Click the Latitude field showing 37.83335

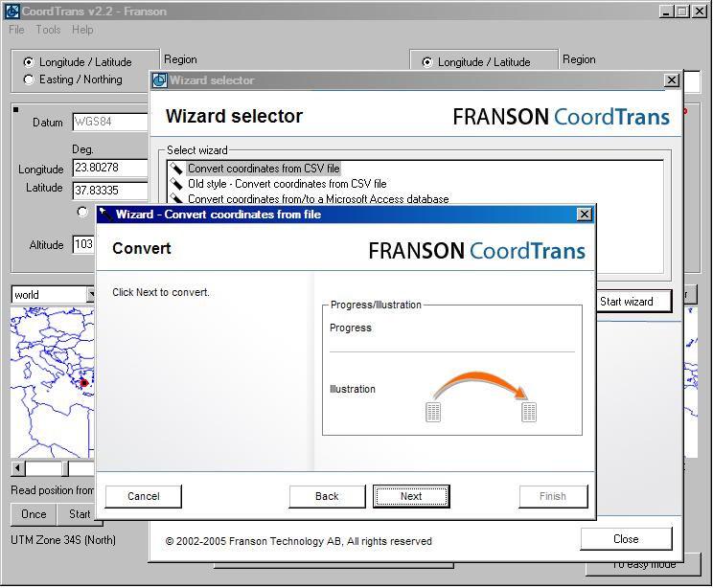(x=110, y=191)
